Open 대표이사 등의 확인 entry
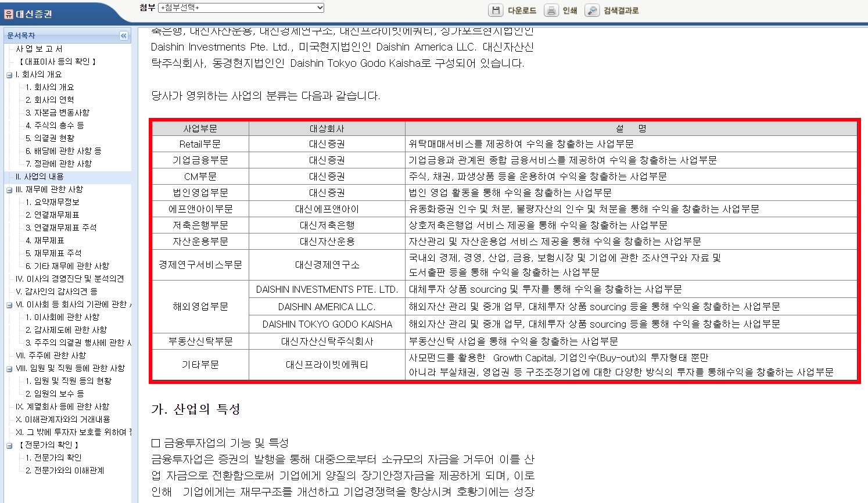This screenshot has width=868, height=503. [56, 62]
